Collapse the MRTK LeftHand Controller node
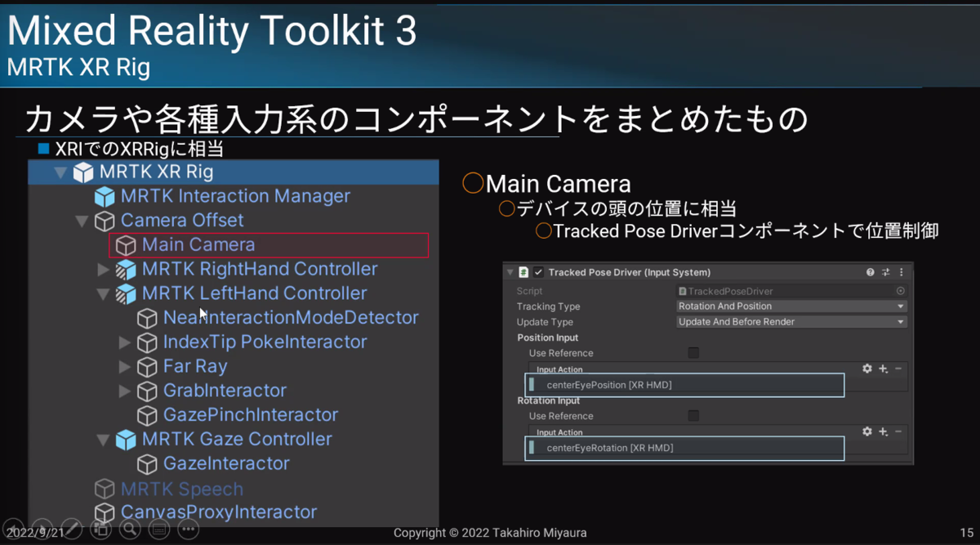This screenshot has height=545, width=980. click(x=103, y=293)
